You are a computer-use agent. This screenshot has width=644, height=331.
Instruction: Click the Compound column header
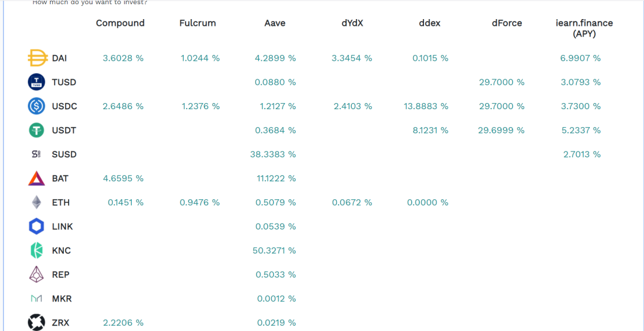click(120, 23)
